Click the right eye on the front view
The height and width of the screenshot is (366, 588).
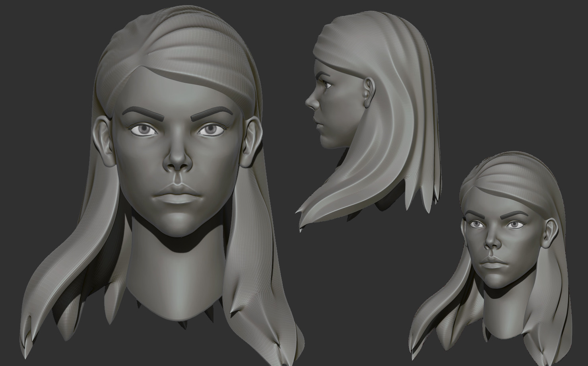pyautogui.click(x=210, y=130)
